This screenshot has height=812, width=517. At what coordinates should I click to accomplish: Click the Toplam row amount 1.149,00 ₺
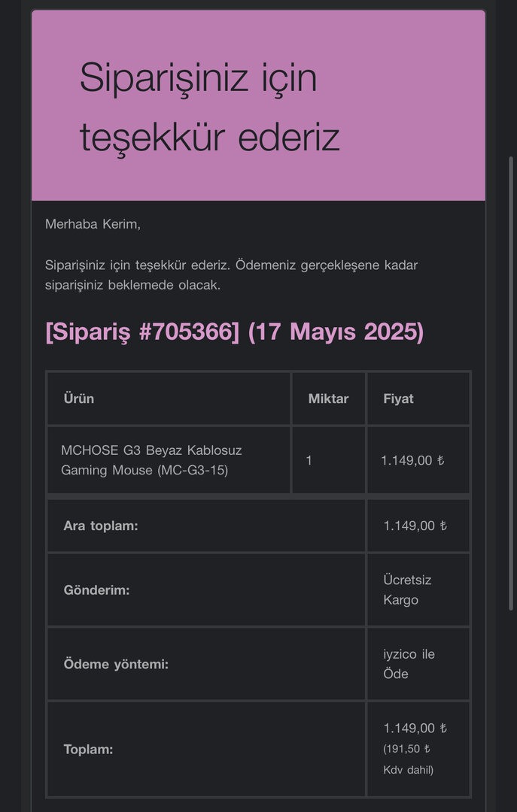point(415,728)
